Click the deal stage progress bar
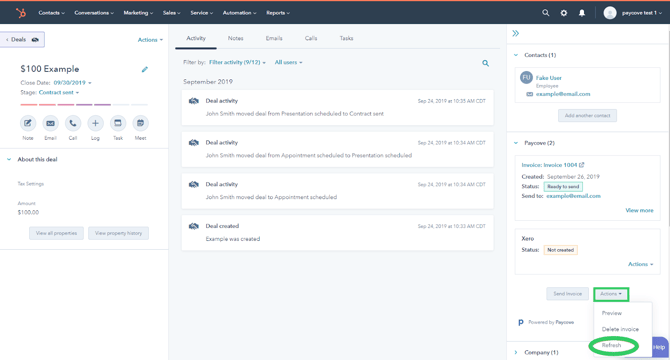 click(84, 105)
